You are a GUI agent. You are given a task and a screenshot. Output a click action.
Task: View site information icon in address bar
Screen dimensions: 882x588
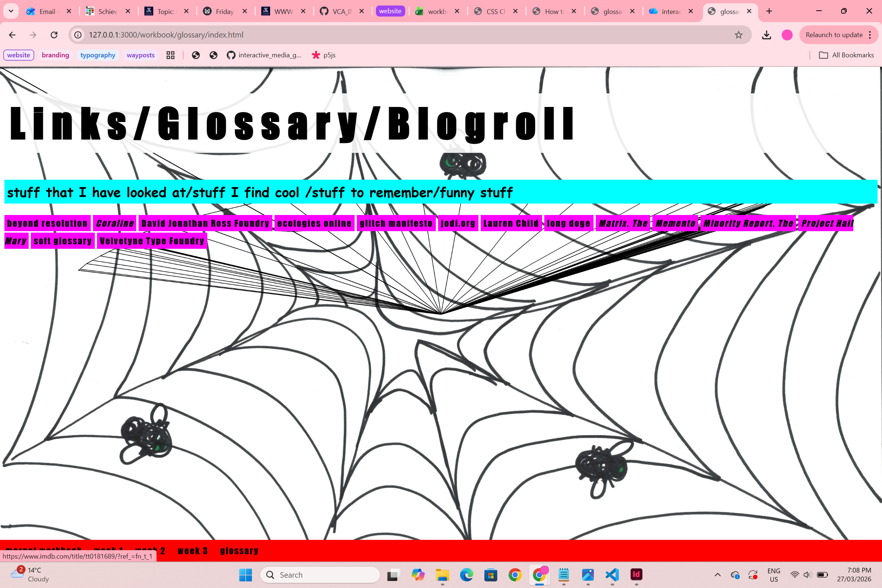pos(78,35)
